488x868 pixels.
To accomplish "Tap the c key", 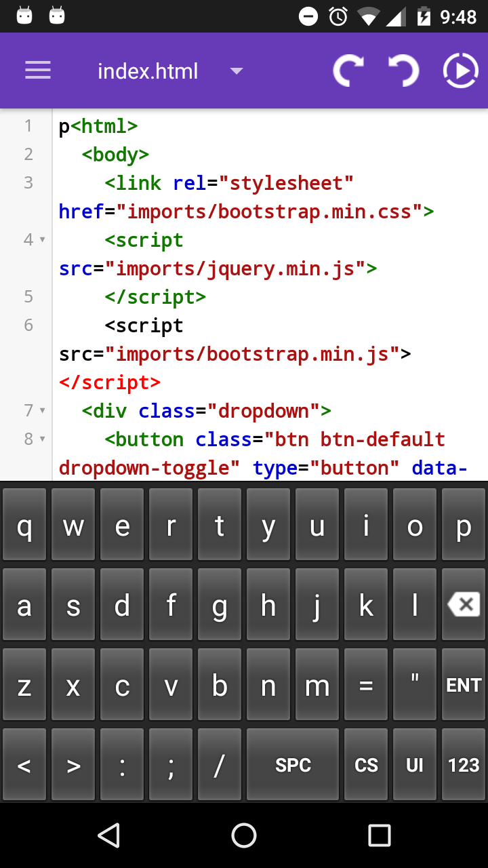I will 122,684.
